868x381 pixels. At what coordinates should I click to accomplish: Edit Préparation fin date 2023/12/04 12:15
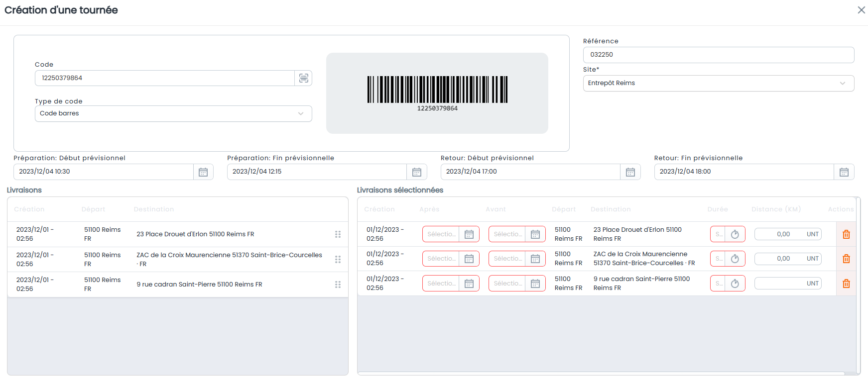tap(317, 172)
